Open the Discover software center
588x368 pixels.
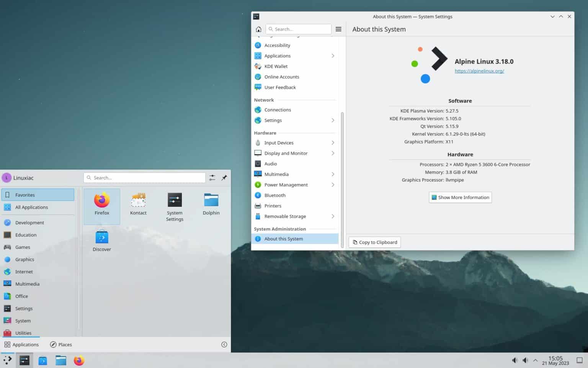pyautogui.click(x=101, y=239)
